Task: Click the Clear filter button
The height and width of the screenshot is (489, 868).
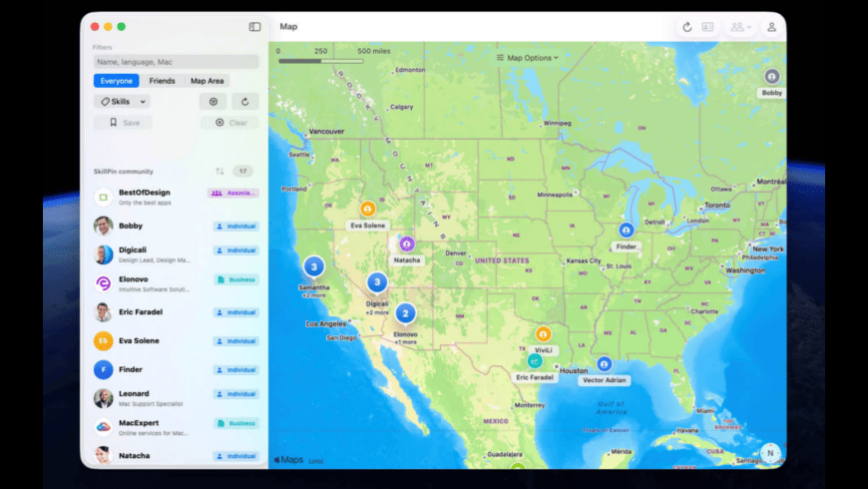Action: [229, 123]
